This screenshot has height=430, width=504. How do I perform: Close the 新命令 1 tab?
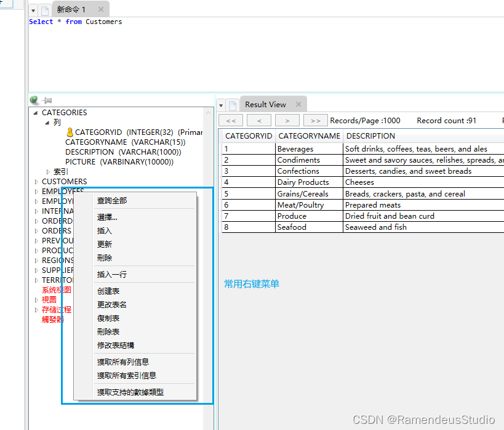point(101,9)
